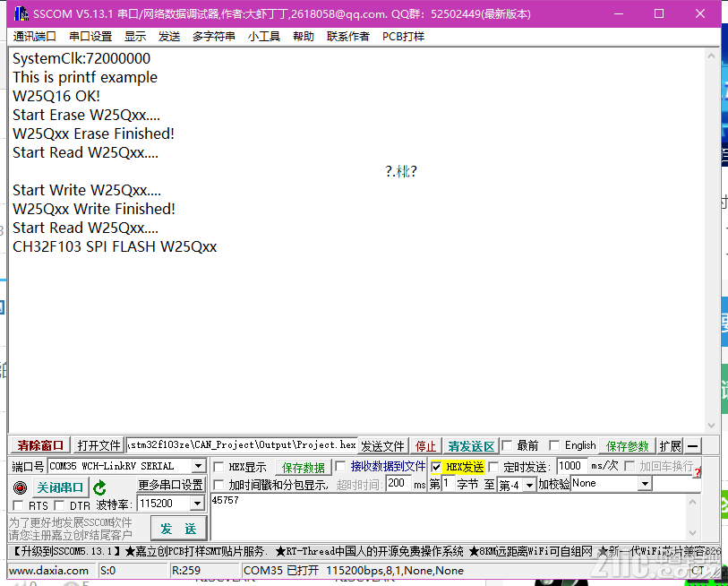Click the send text area containing 45757
728x586 pixels.
coord(449,517)
